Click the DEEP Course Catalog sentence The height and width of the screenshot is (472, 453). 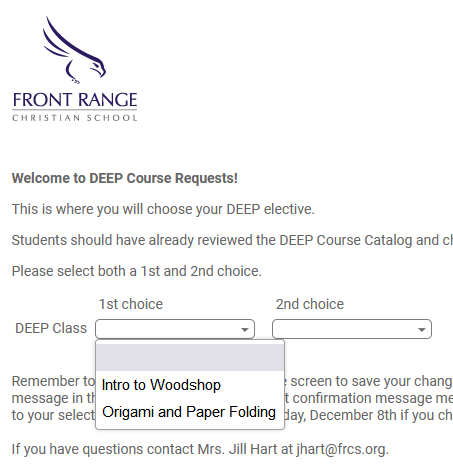point(232,240)
